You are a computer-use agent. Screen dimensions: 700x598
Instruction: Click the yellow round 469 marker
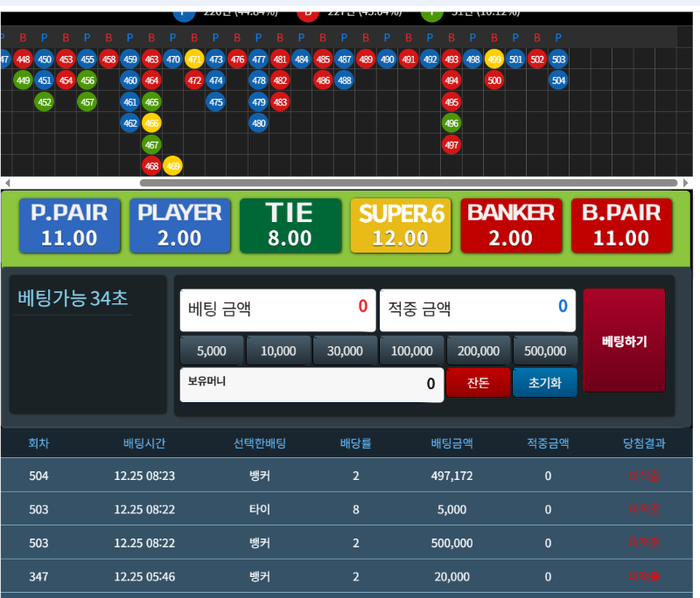173,165
